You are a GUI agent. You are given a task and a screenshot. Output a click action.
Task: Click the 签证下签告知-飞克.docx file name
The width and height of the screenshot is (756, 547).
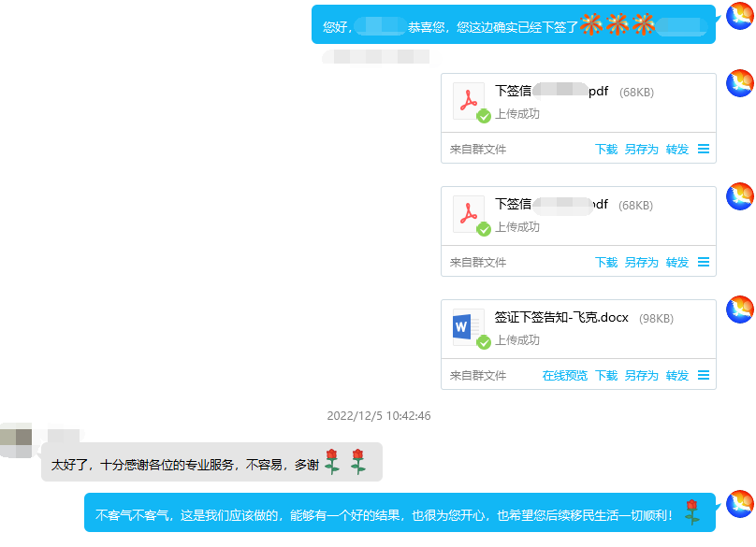pyautogui.click(x=561, y=318)
